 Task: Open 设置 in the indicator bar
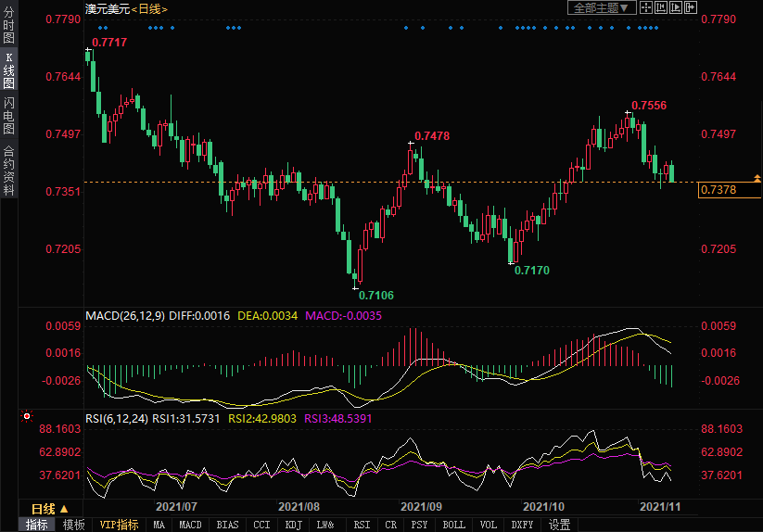(x=559, y=525)
